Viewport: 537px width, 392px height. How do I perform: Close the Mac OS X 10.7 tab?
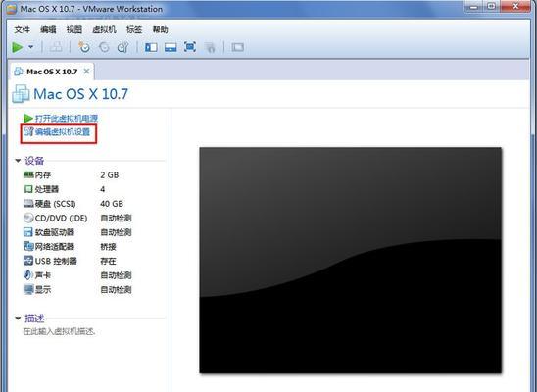86,72
